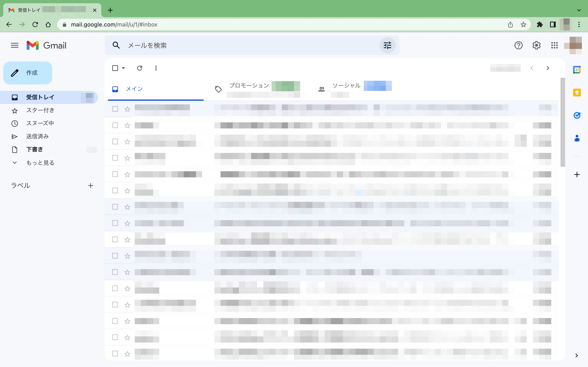Viewport: 588px width, 367px height.
Task: Open the メールを検索 search field
Action: pos(250,46)
